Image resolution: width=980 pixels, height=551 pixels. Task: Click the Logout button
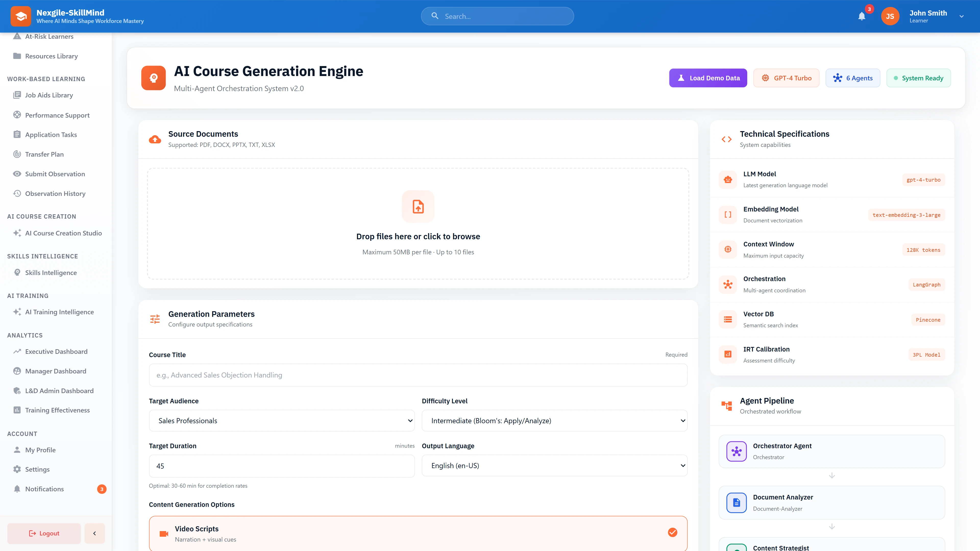click(x=43, y=533)
